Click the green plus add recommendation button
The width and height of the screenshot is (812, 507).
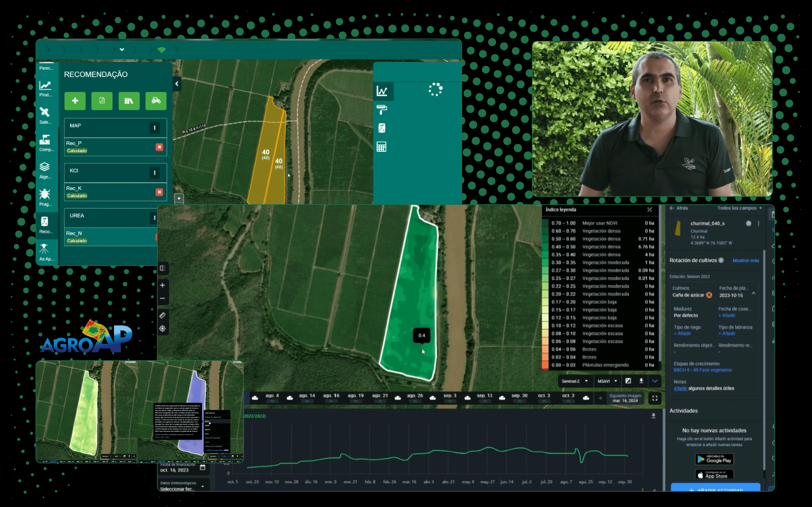(x=75, y=101)
